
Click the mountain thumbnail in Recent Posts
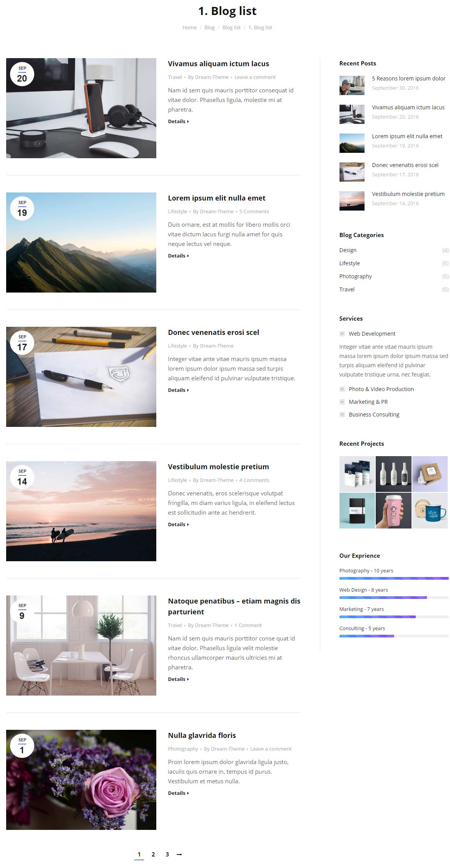[x=352, y=143]
